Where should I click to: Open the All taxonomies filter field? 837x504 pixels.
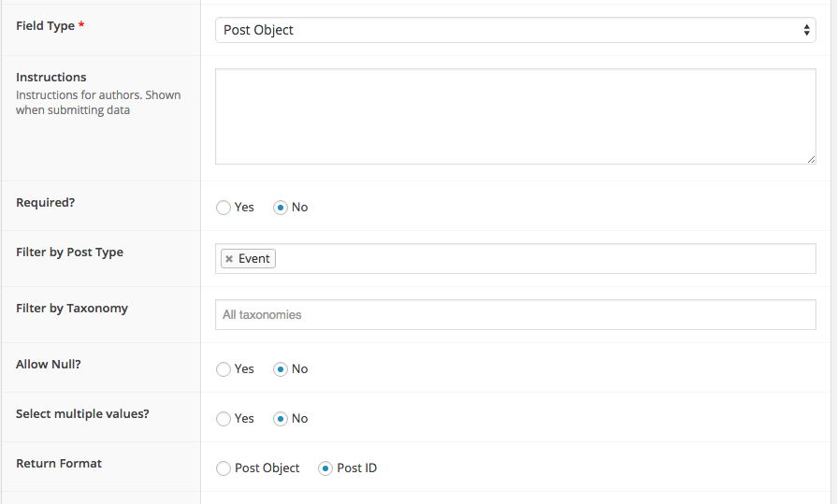pos(514,315)
